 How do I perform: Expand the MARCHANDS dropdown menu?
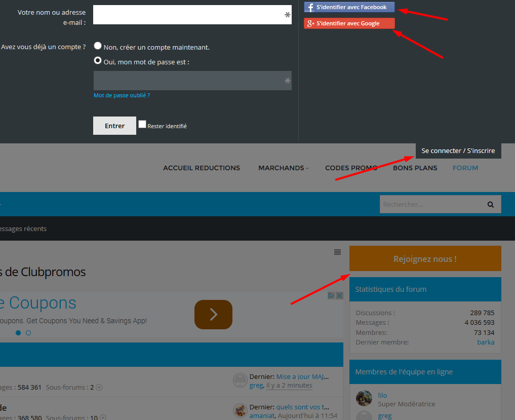283,168
